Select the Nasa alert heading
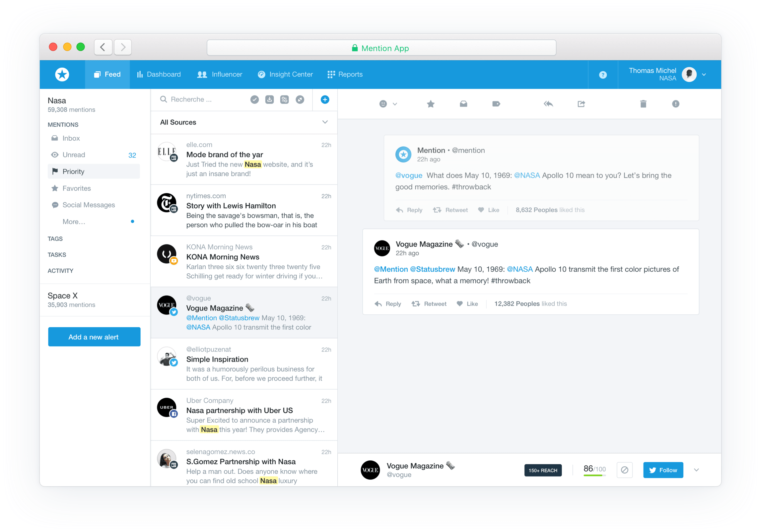 (x=57, y=100)
